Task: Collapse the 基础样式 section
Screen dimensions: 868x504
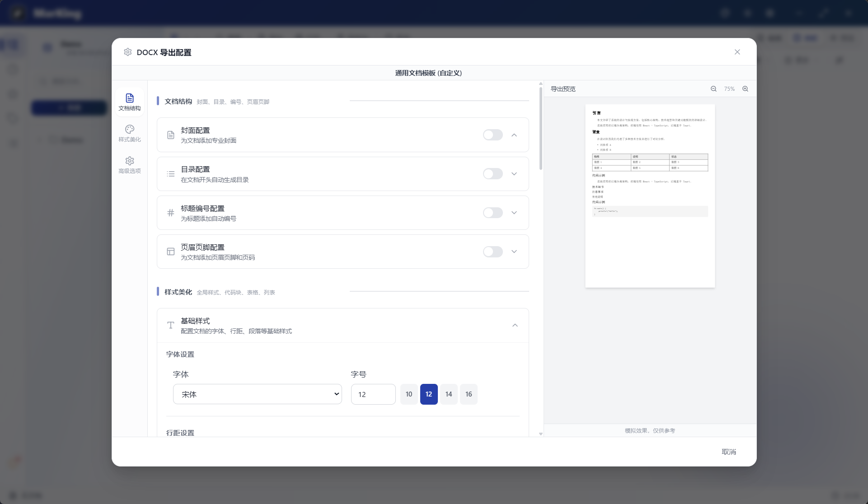Action: click(514, 325)
